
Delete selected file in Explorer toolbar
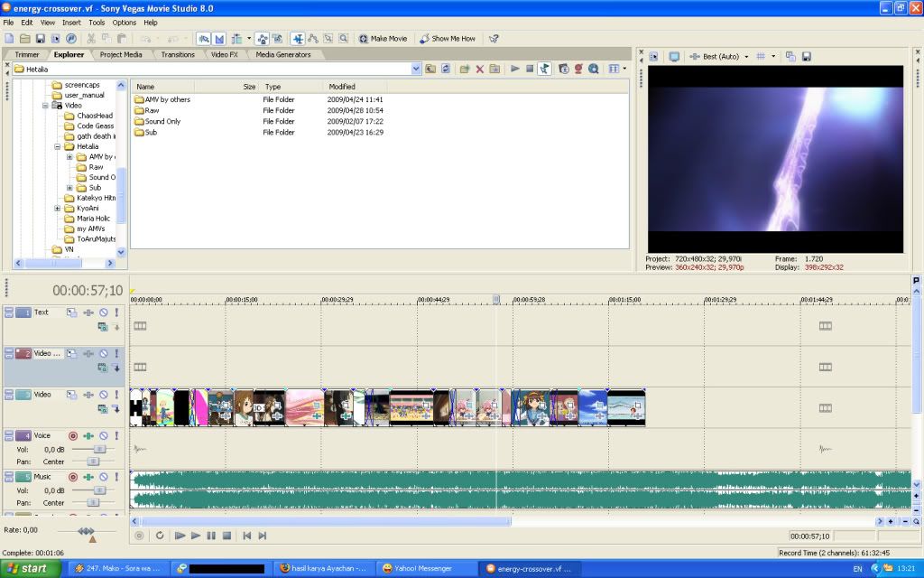(x=479, y=69)
